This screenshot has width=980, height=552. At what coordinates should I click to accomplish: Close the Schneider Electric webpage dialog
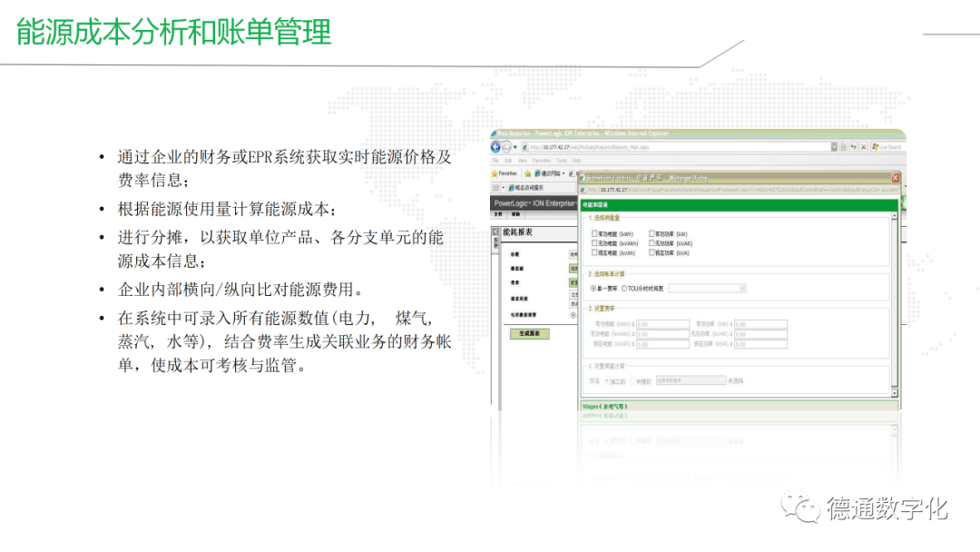[896, 178]
